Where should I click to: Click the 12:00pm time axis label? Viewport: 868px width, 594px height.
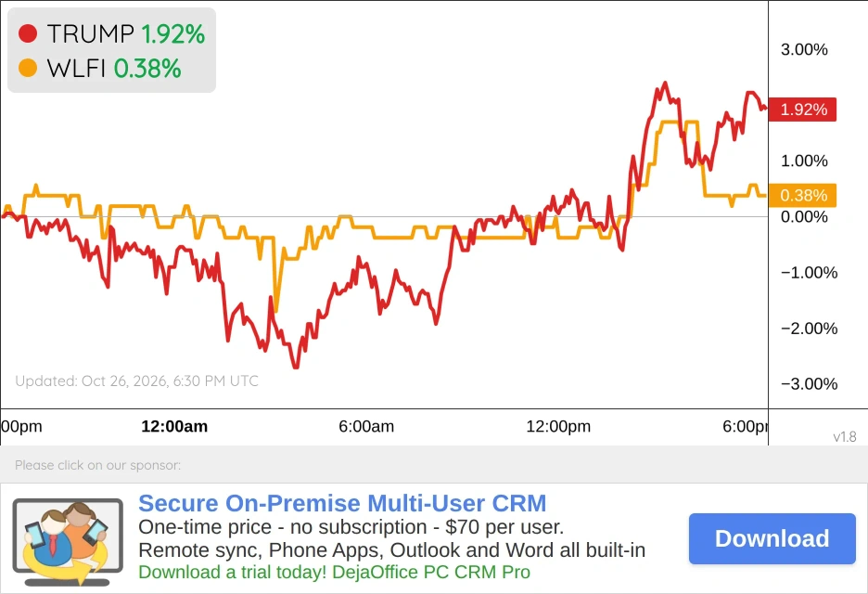pos(558,426)
